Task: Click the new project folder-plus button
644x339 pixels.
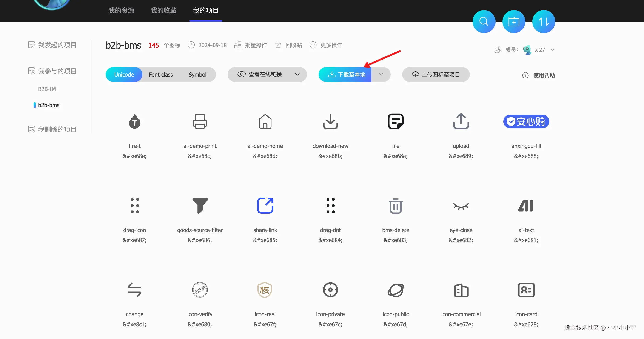Action: click(514, 22)
